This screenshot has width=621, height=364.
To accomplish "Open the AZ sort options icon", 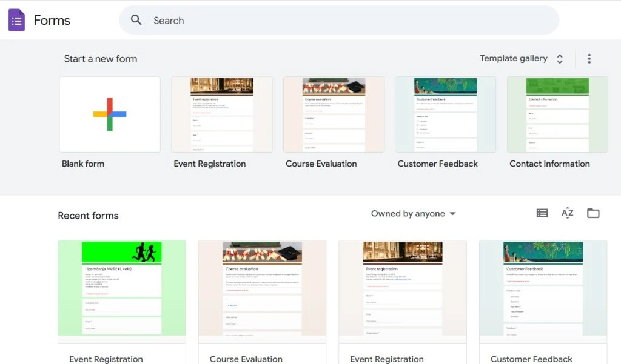I will (567, 213).
